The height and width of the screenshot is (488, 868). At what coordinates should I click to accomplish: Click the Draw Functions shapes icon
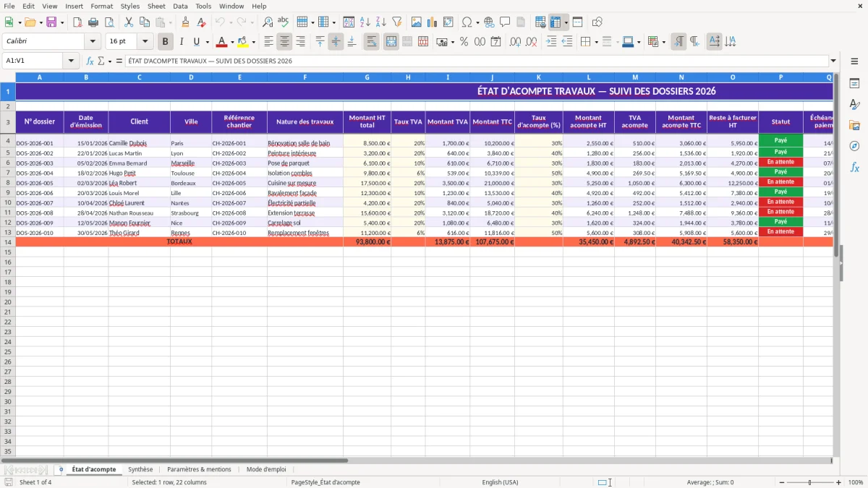click(x=597, y=22)
